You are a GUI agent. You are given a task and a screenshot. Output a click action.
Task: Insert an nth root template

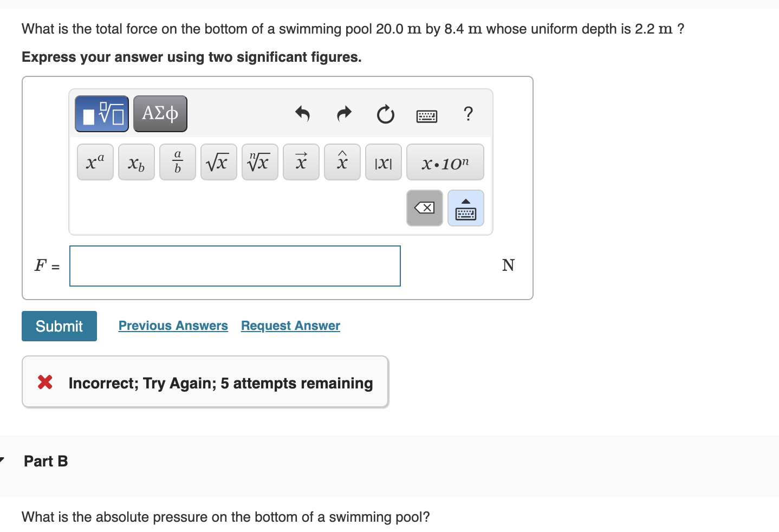click(x=259, y=161)
